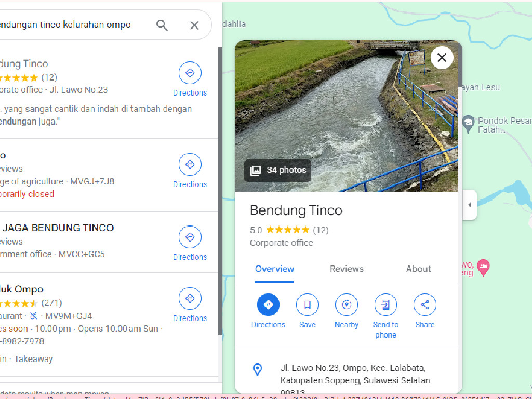
Task: Click the results list scrollbar
Action: pos(220,190)
